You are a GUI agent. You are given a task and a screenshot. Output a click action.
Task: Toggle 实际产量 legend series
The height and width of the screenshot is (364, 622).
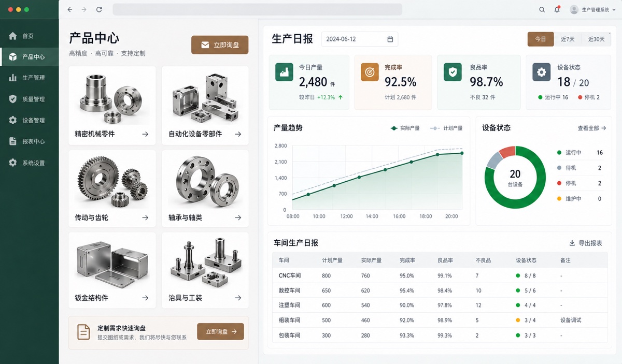coord(405,128)
